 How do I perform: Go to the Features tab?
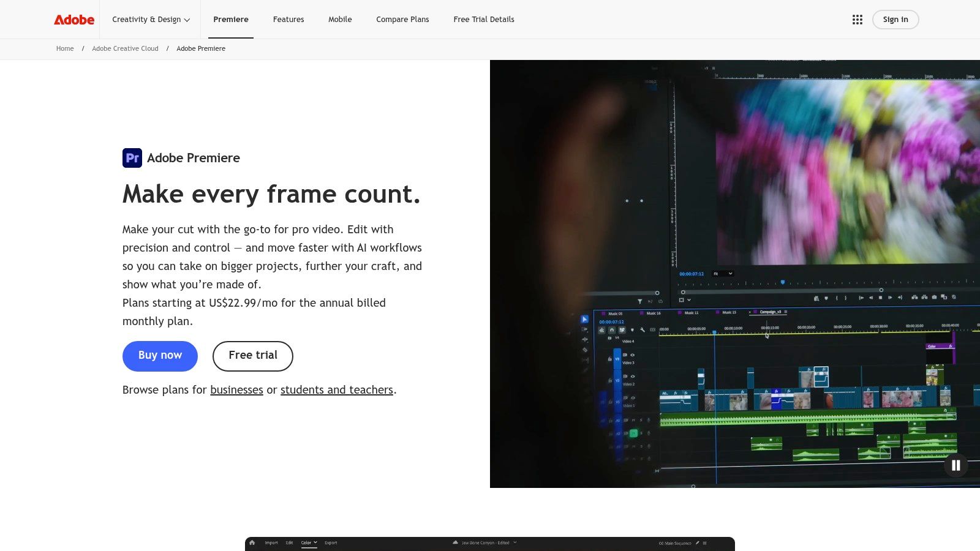point(288,20)
